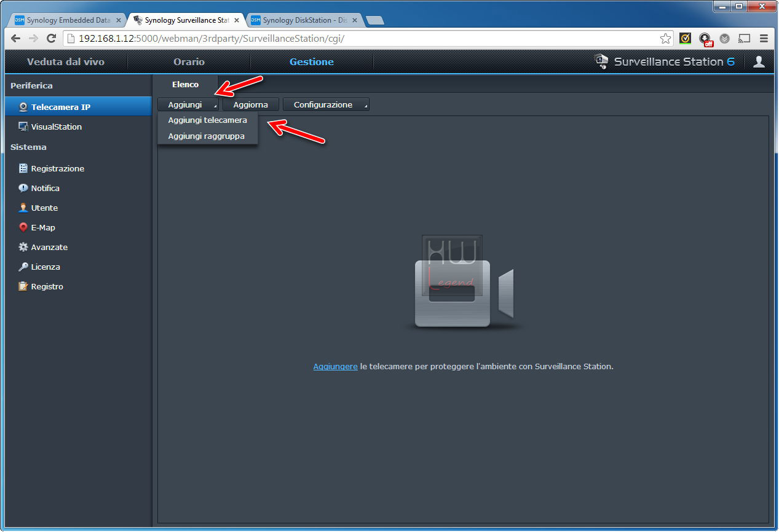Click the Utente person icon
Image resolution: width=779 pixels, height=532 pixels.
(x=23, y=208)
